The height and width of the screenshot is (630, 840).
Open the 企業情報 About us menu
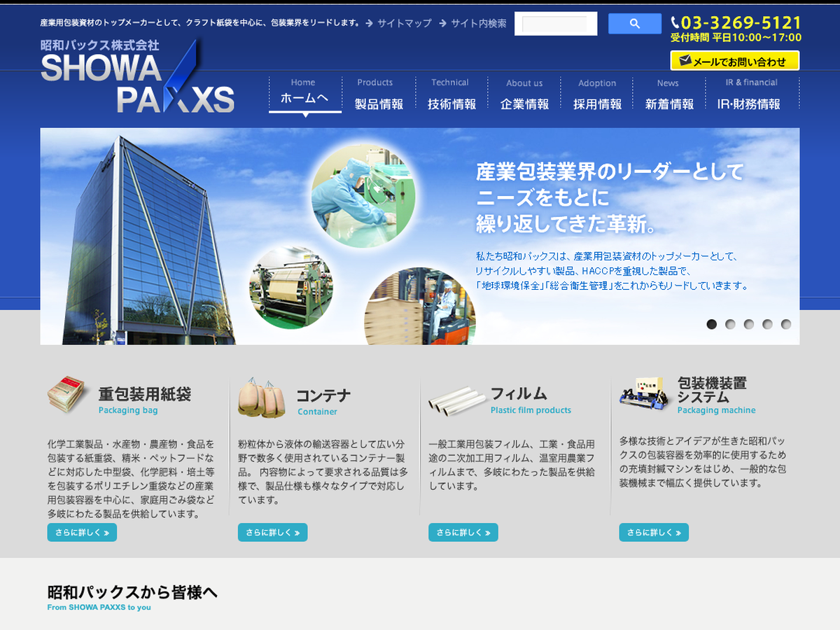(x=524, y=94)
